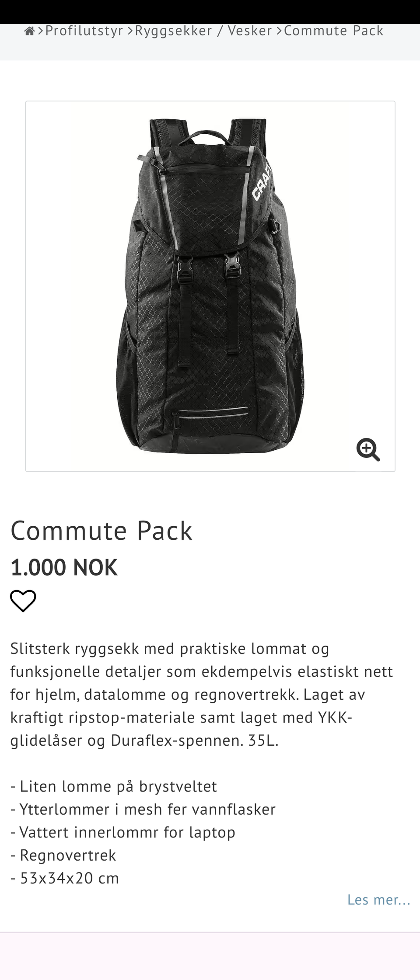Click the chevron before Commute Pack breadcrumb
Screen dimensions: 420x980
279,31
